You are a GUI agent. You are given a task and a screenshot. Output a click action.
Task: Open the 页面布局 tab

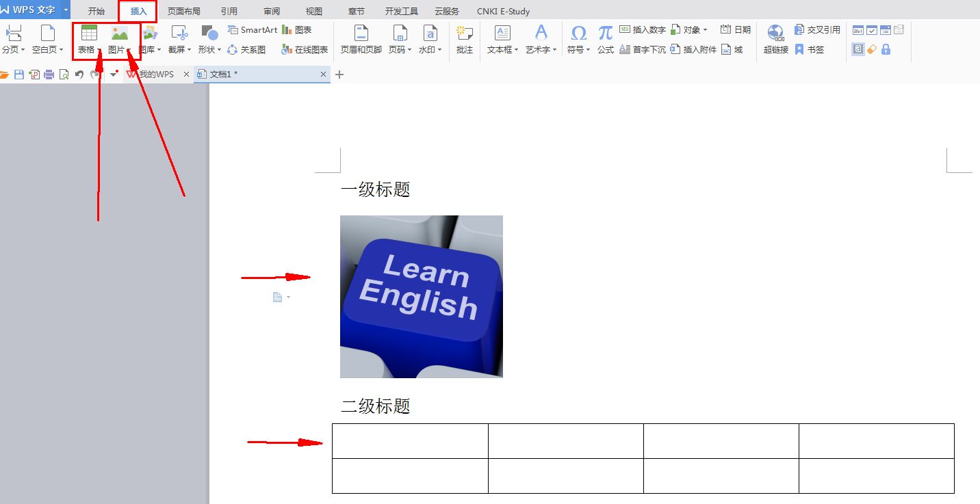tap(184, 11)
